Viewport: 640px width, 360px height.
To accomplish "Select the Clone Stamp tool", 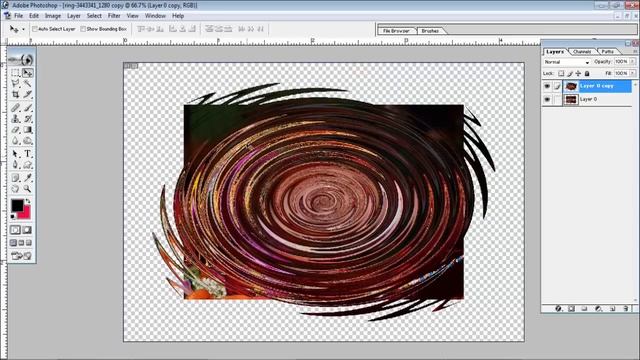I will (16, 119).
